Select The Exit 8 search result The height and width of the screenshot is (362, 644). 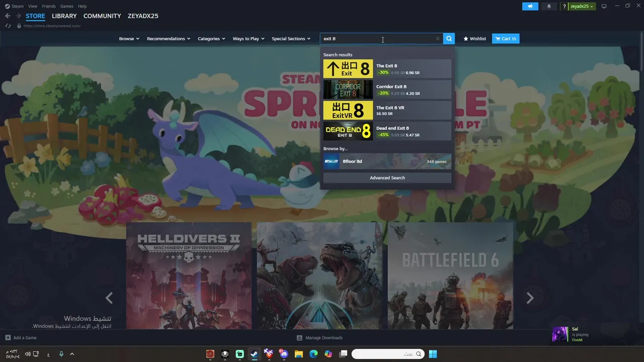pyautogui.click(x=387, y=69)
